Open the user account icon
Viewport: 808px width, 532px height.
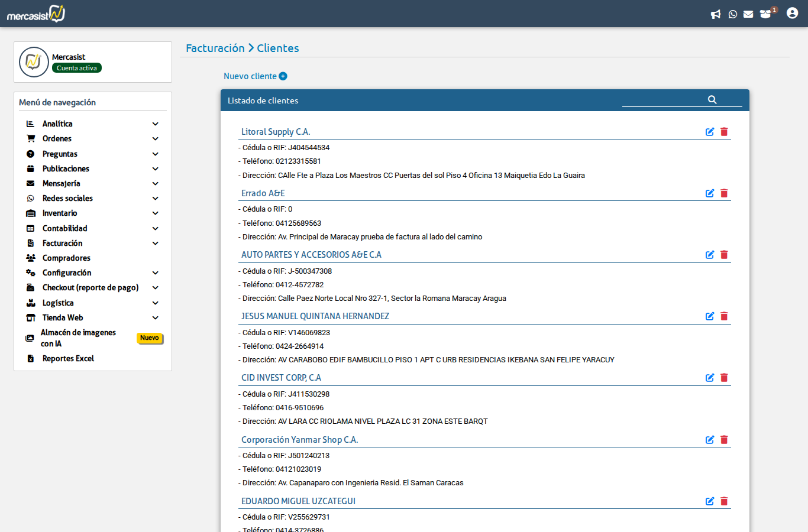point(792,12)
